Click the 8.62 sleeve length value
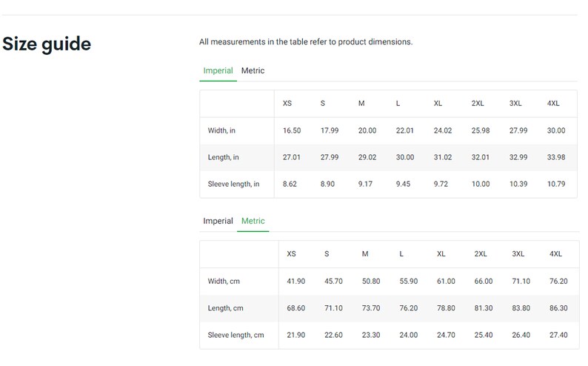 click(290, 184)
